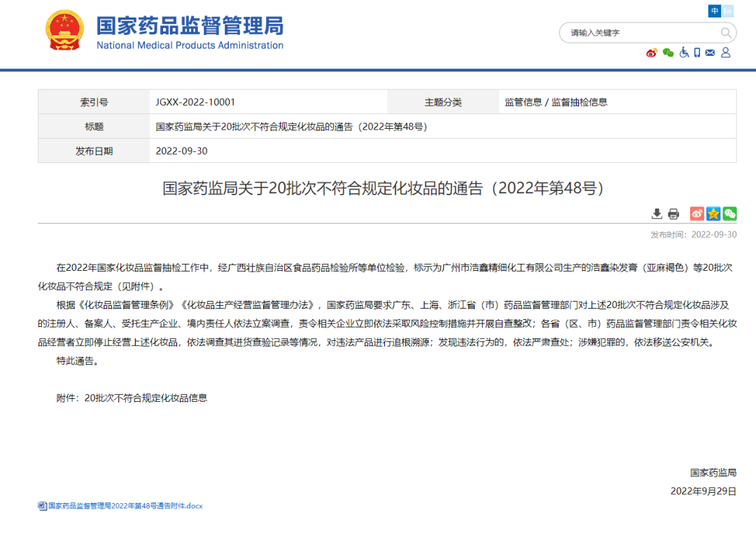Image resolution: width=756 pixels, height=541 pixels.
Task: Download the announcement document
Action: pos(657,213)
